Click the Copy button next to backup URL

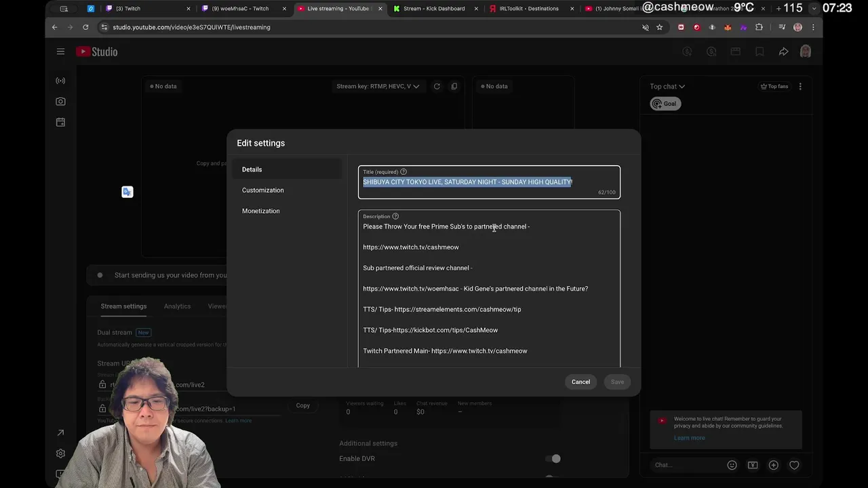302,405
